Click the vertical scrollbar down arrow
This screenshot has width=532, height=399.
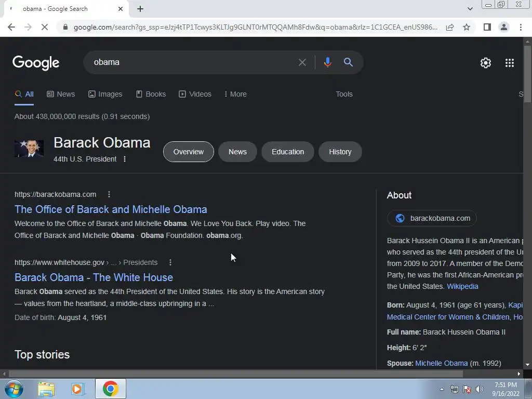click(527, 365)
